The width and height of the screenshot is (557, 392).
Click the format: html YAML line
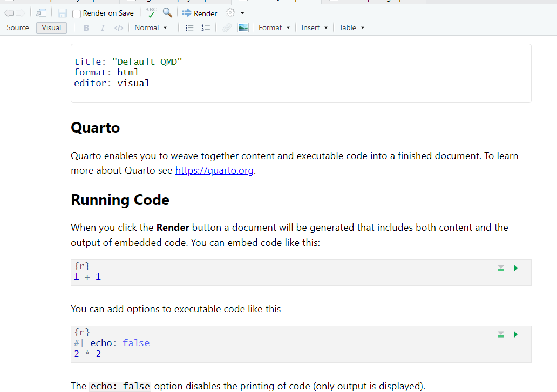click(106, 72)
